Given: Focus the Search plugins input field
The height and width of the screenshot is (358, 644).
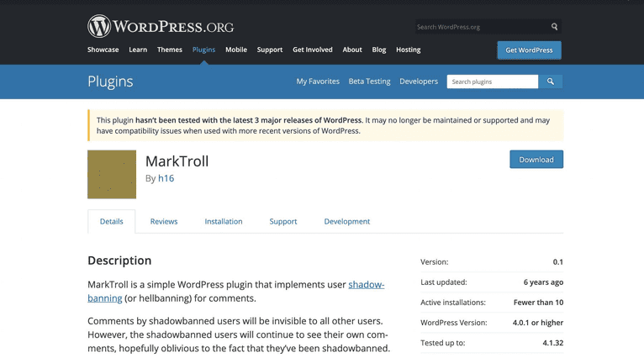Looking at the screenshot, I should point(493,82).
